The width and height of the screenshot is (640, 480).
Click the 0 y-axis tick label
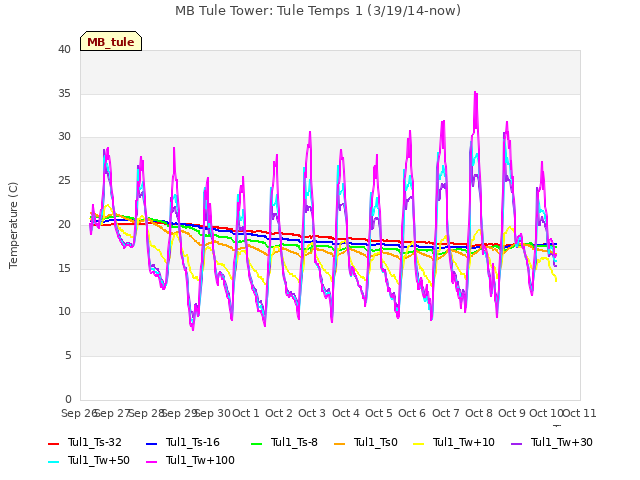pyautogui.click(x=68, y=399)
